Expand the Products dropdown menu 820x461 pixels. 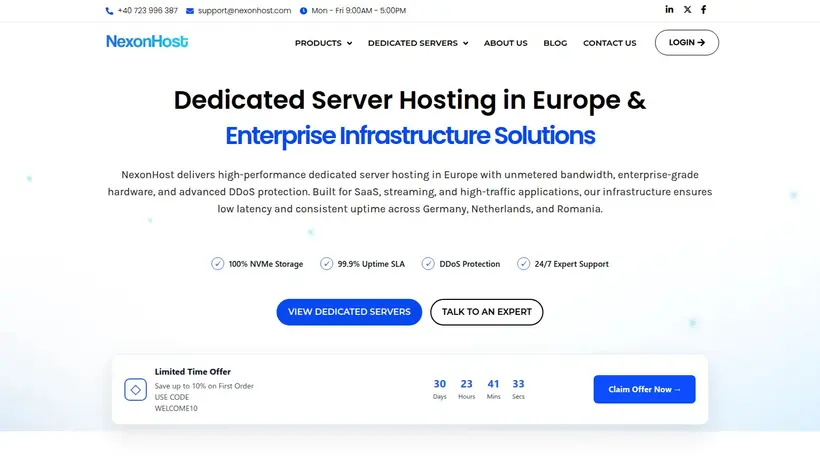[x=323, y=43]
